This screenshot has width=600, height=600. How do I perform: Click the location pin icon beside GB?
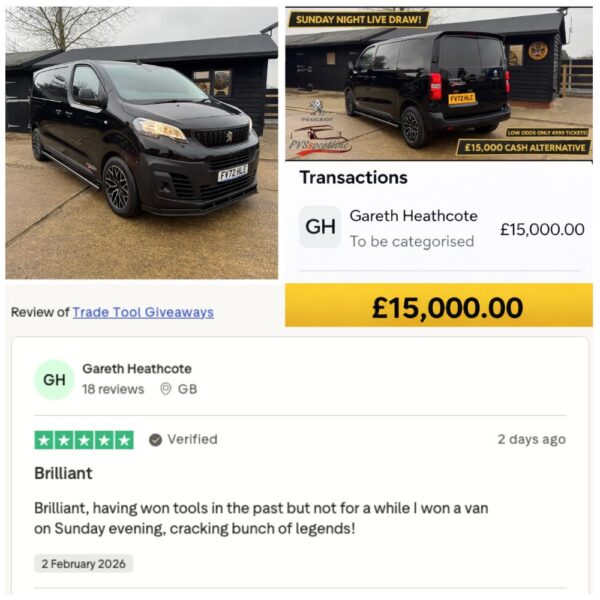[166, 389]
